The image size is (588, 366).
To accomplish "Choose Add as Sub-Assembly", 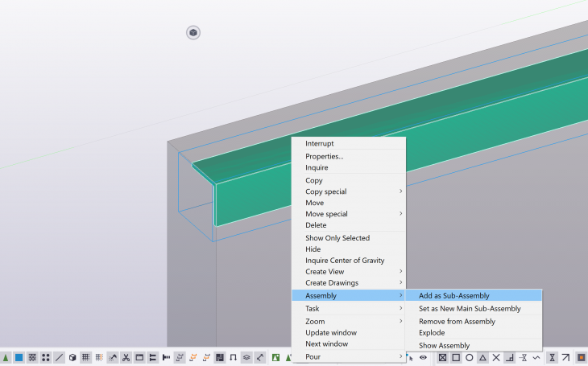I will (x=453, y=296).
